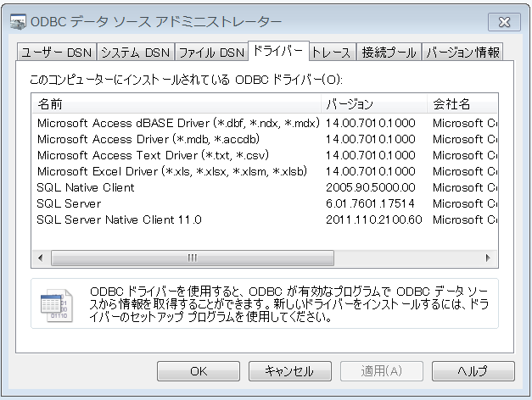Open help with the ヘルプ button
Viewport: 532px width, 400px height.
(473, 371)
